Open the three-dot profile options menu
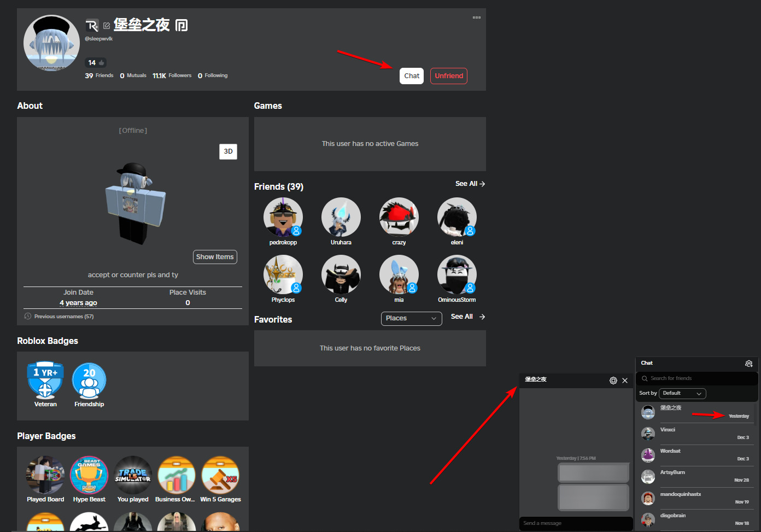The width and height of the screenshot is (761, 532). 477,17
